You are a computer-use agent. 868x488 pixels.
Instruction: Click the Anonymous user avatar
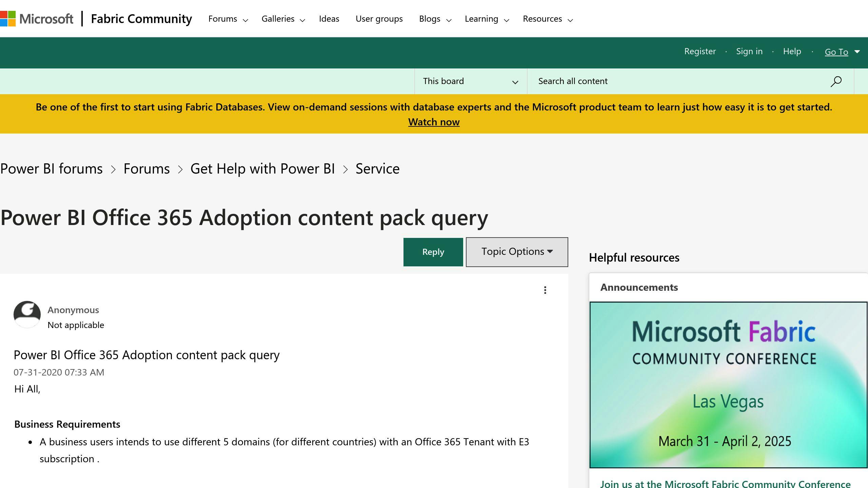point(27,314)
